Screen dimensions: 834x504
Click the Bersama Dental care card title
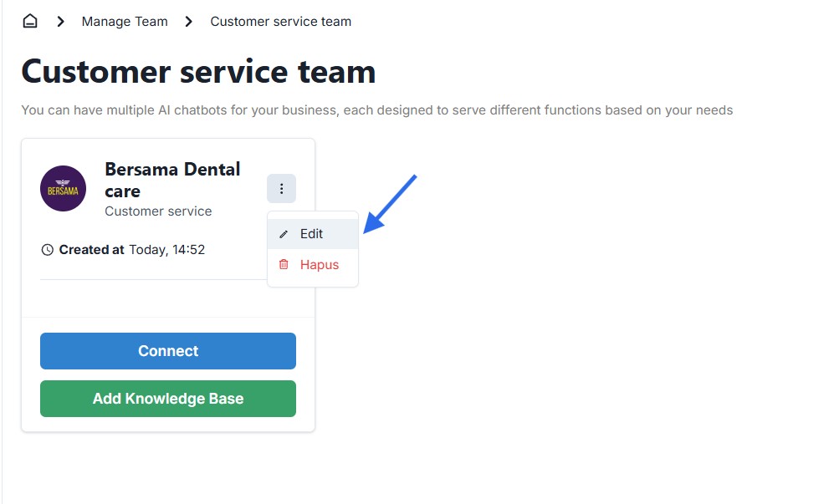pyautogui.click(x=171, y=180)
